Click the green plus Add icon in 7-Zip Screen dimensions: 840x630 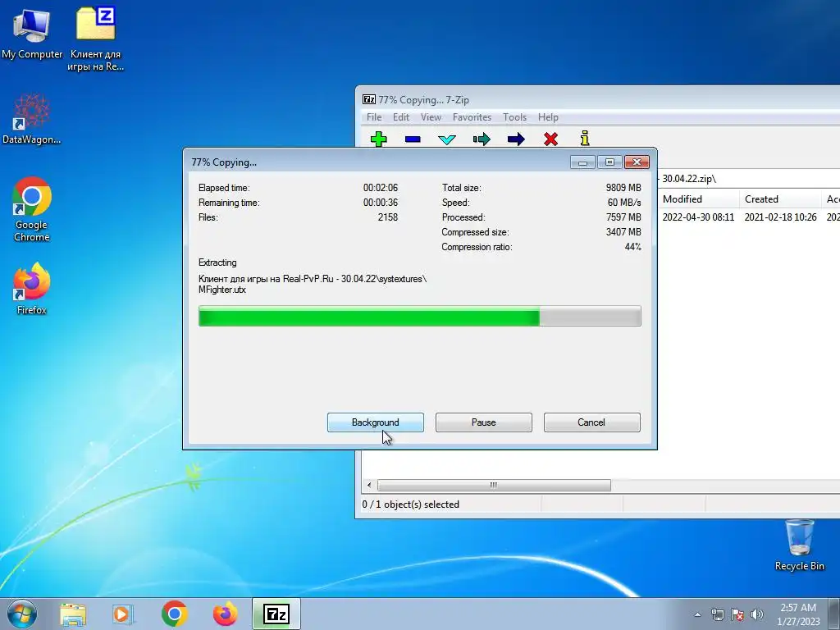[379, 139]
